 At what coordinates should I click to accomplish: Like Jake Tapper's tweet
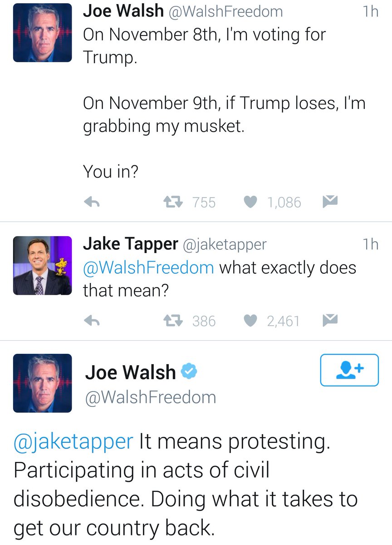tap(250, 321)
